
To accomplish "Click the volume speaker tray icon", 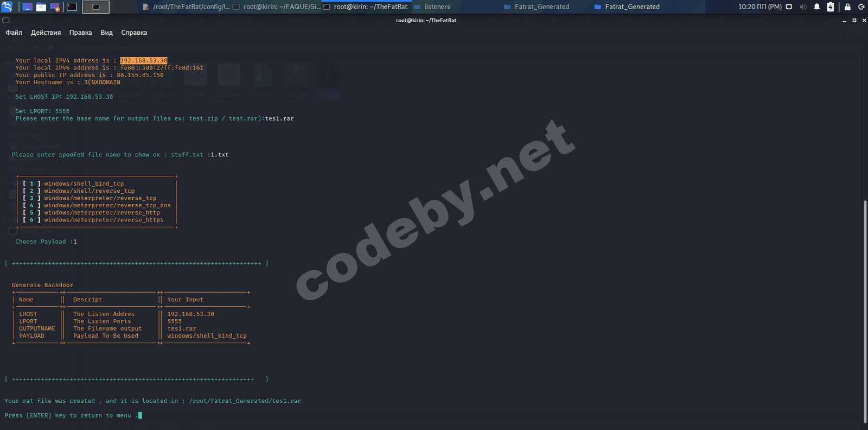I will [x=803, y=7].
